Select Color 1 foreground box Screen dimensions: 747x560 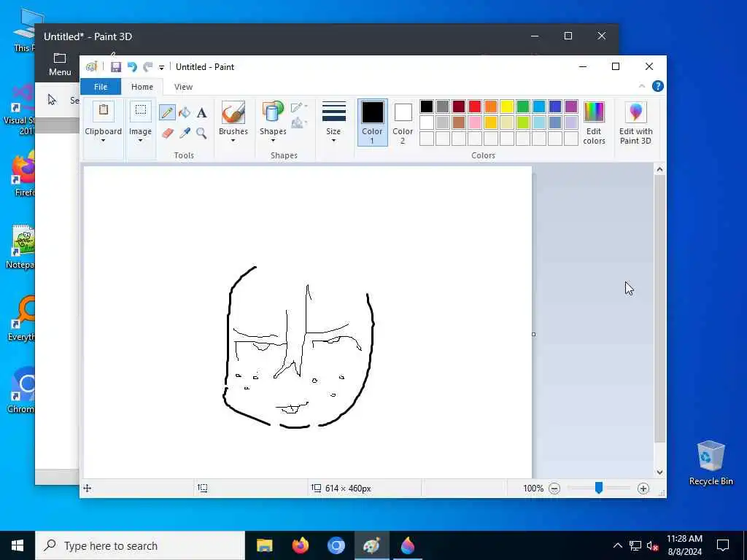pos(372,122)
